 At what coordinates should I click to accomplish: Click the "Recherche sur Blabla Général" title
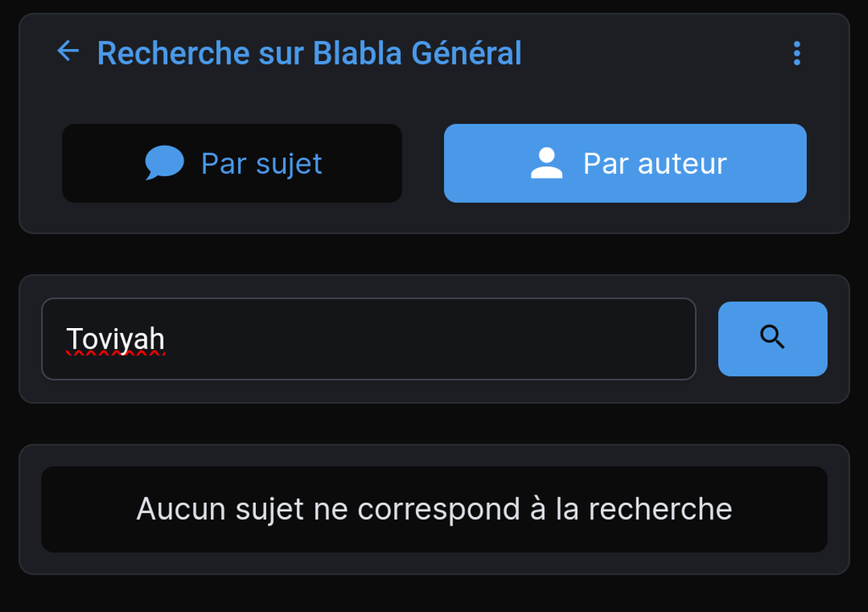tap(309, 53)
